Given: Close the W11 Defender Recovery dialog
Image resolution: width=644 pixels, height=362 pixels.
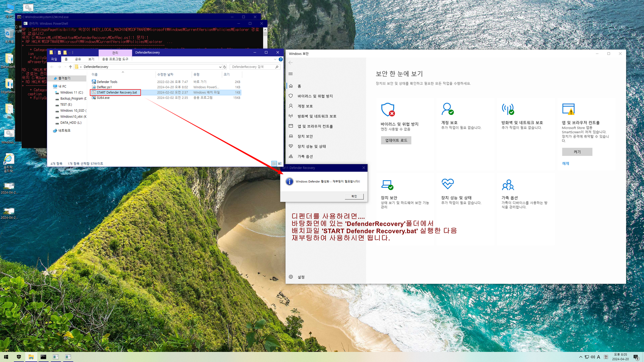Looking at the screenshot, I should click(364, 168).
